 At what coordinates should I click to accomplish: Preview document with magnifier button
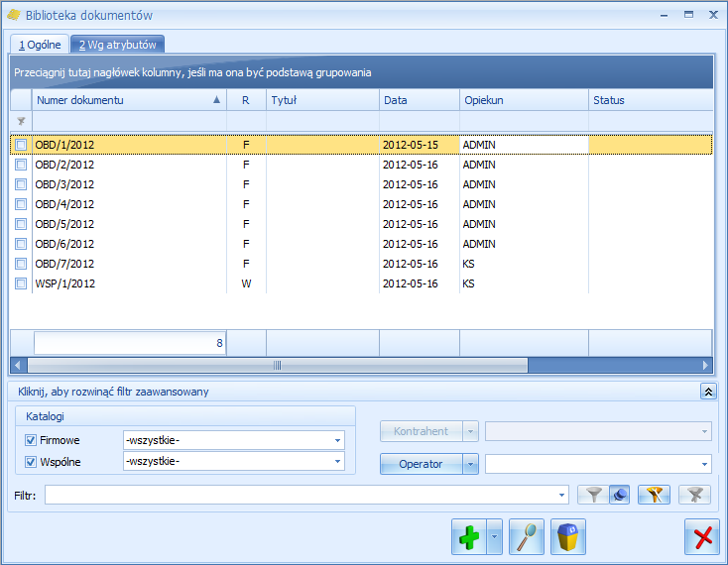[527, 536]
